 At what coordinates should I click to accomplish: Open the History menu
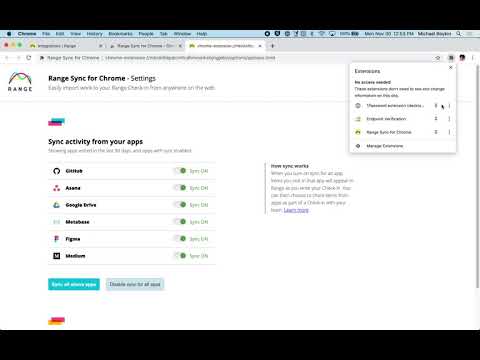coord(95,34)
